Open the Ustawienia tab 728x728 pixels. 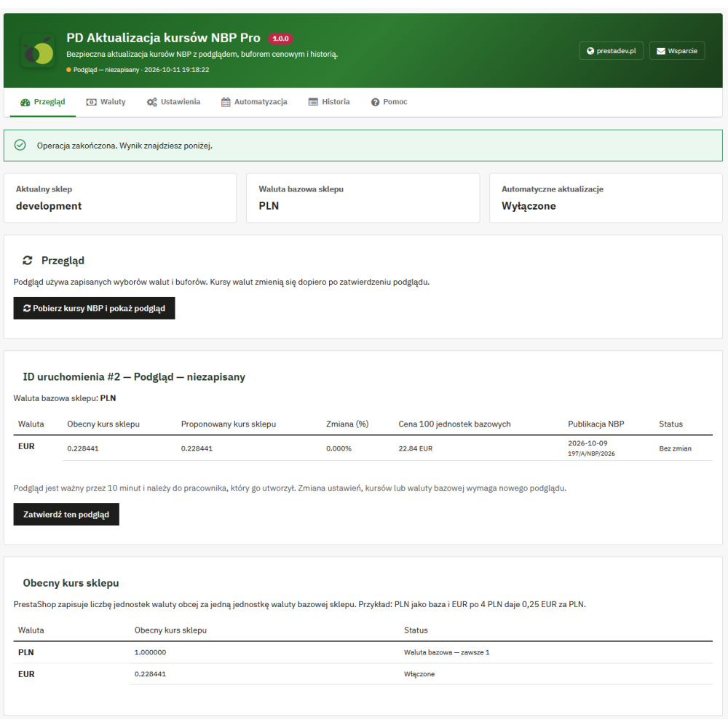click(x=174, y=102)
